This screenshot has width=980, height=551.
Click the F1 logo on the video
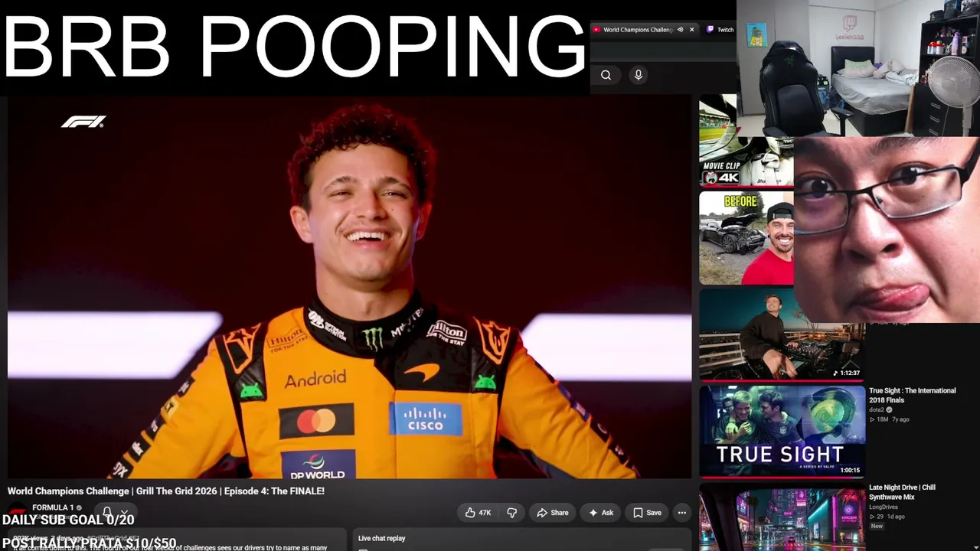83,122
